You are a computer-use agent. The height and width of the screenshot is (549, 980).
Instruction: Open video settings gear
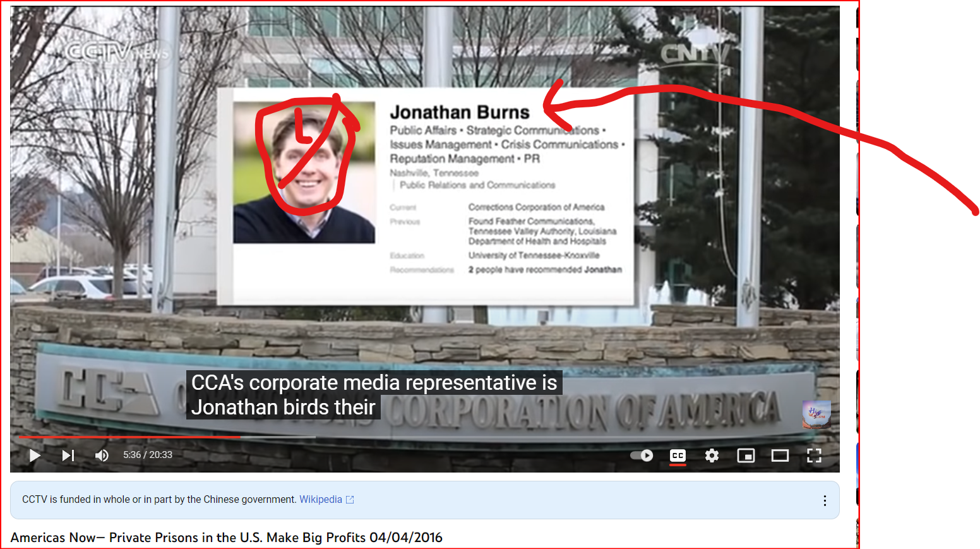pos(712,455)
